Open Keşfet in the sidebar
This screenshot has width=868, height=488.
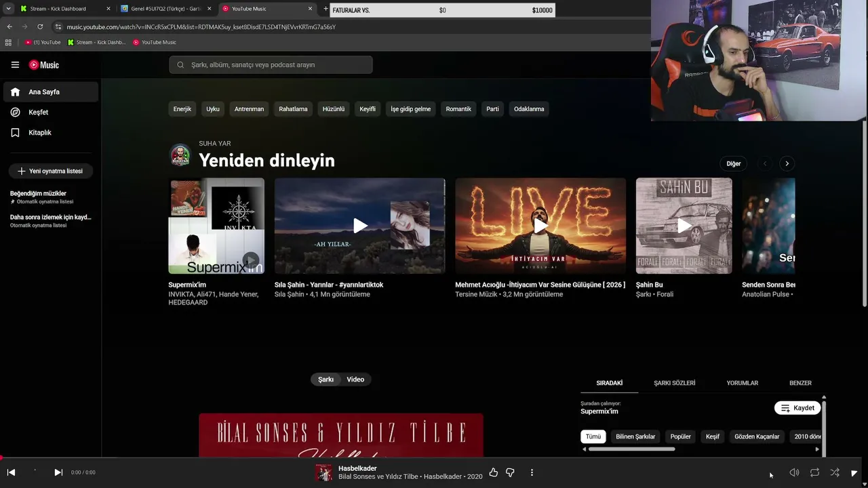tap(51, 113)
